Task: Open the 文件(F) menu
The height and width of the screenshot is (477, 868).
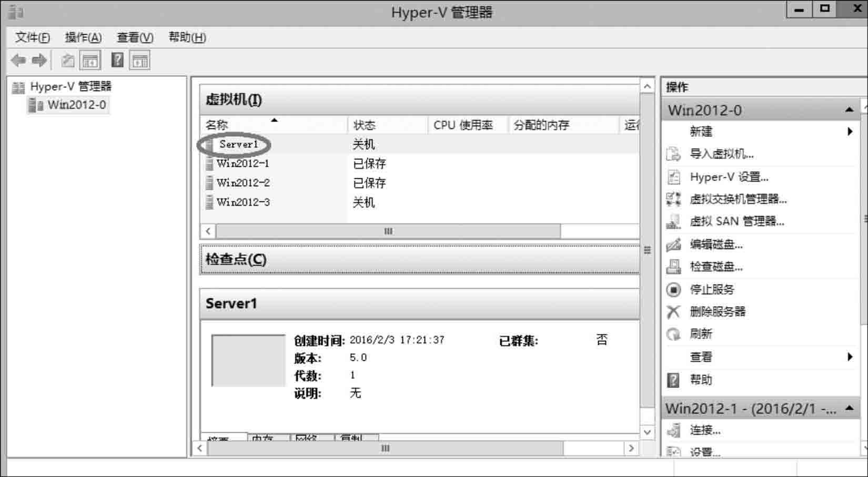Action: coord(33,37)
